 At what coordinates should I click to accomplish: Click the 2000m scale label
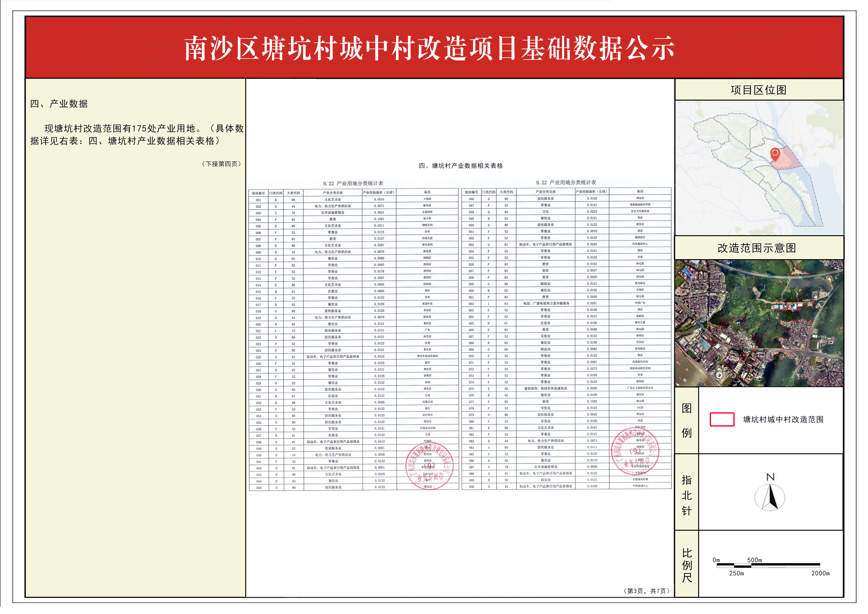point(820,573)
